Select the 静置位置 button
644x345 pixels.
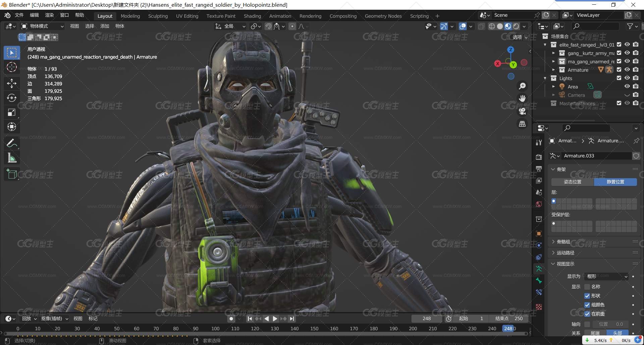point(615,182)
